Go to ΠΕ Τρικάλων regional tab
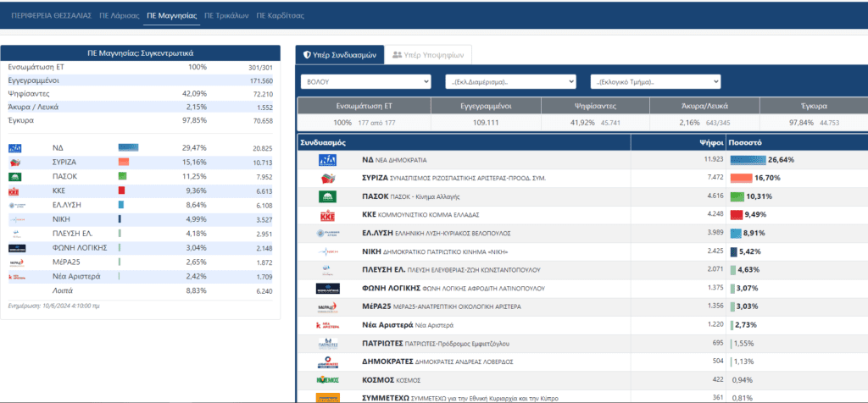Image resolution: width=868 pixels, height=403 pixels. [x=226, y=15]
